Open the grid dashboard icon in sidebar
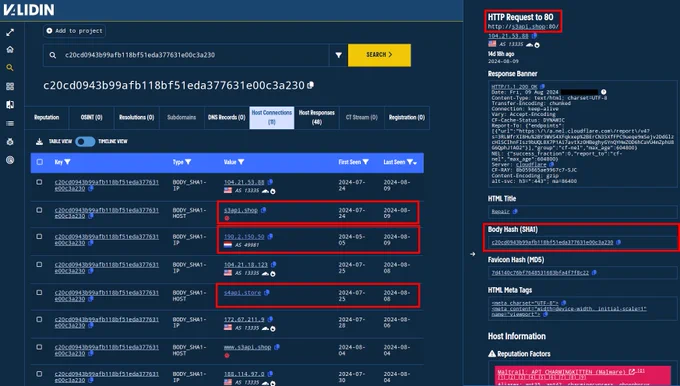 click(10, 86)
